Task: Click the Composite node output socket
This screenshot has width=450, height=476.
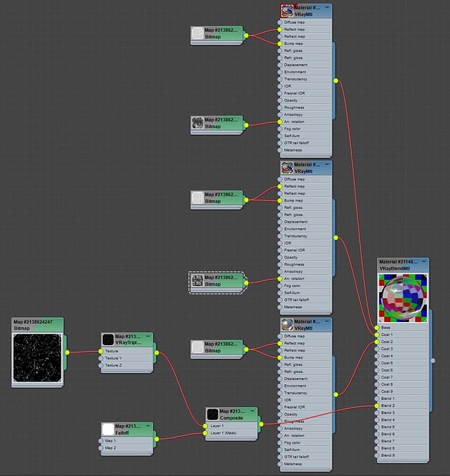Action: click(261, 424)
